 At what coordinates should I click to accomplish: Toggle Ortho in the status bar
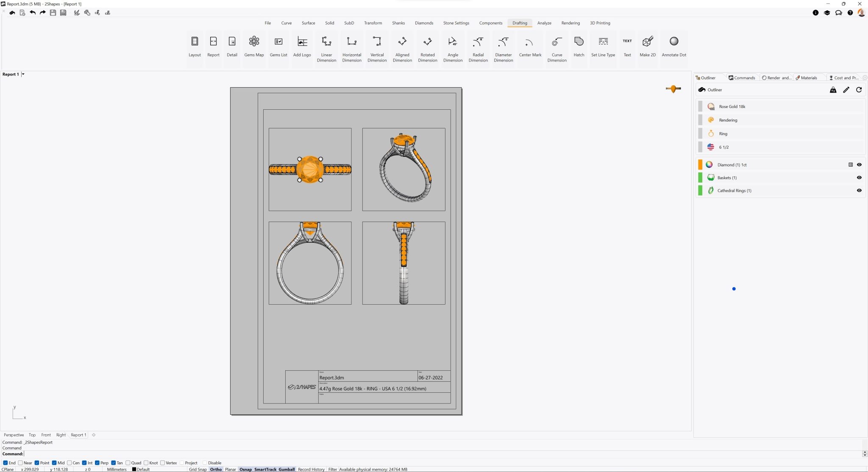(216, 469)
